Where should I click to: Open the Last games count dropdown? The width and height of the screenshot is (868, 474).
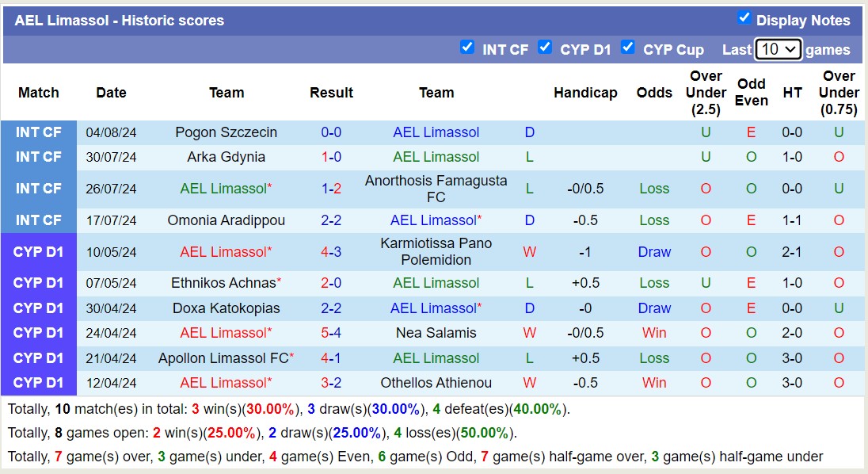click(777, 48)
